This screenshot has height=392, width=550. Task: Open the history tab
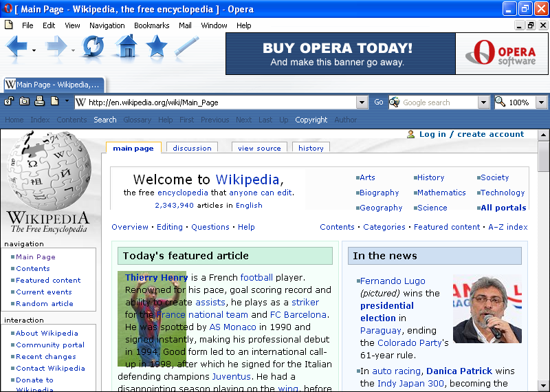[x=311, y=148]
